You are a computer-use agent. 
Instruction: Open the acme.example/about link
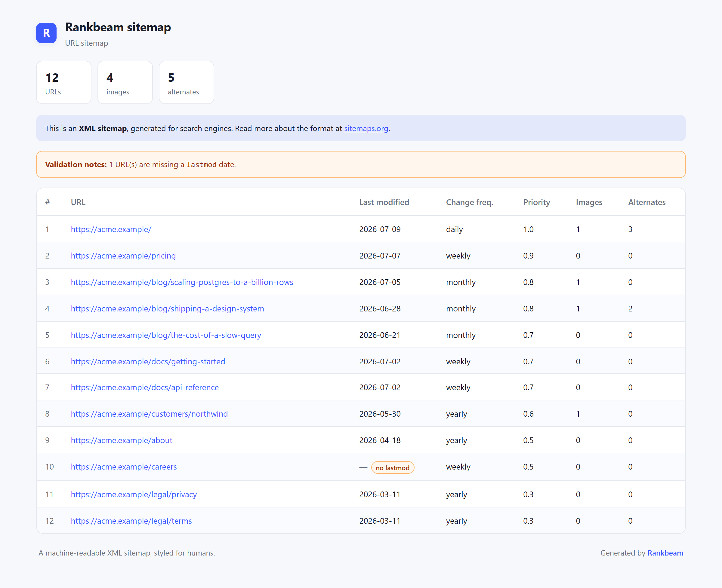(x=121, y=440)
